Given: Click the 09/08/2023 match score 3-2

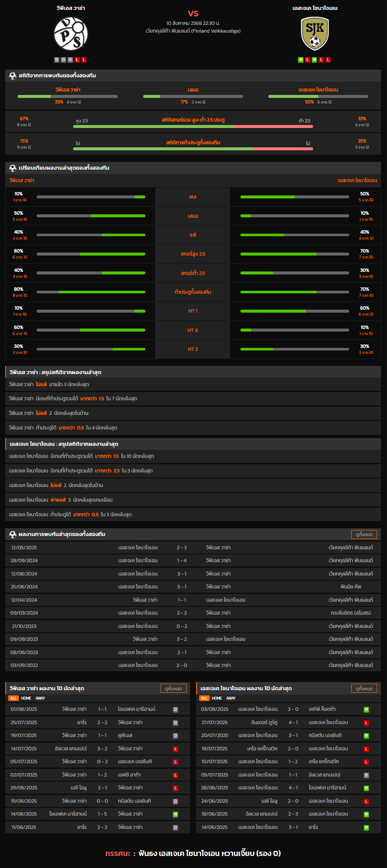Looking at the screenshot, I should pos(181,639).
